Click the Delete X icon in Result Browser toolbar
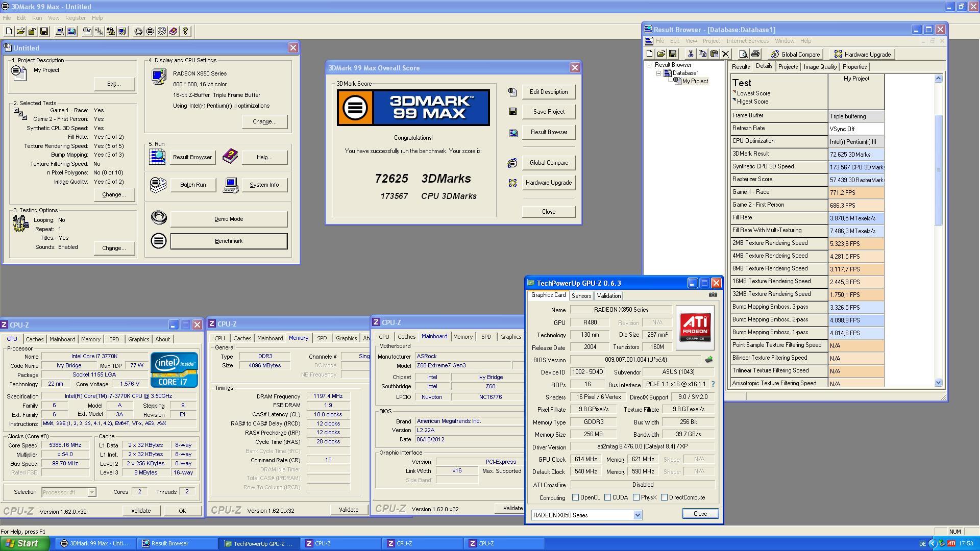980x551 pixels. tap(726, 54)
